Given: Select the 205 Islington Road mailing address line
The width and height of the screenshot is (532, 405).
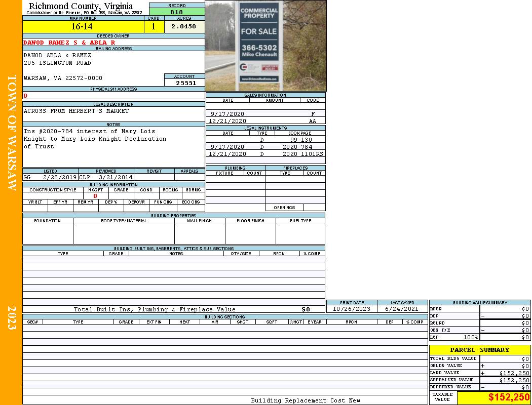Looking at the screenshot, I should (57, 63).
